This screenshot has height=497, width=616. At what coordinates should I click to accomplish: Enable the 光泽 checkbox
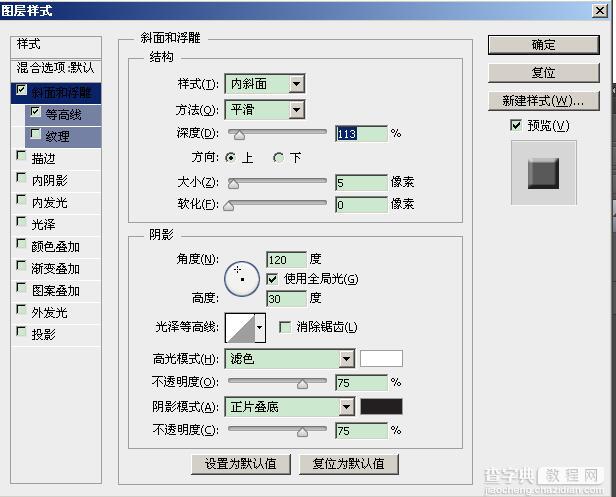click(x=22, y=222)
